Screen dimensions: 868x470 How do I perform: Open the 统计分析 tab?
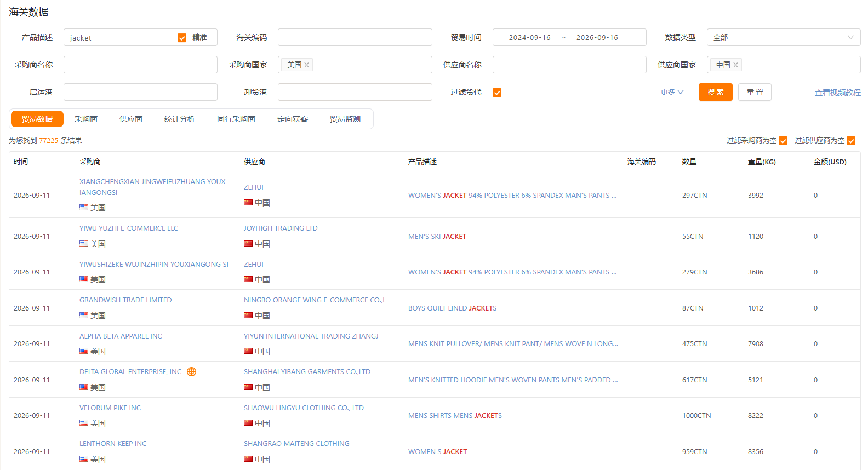click(x=180, y=119)
